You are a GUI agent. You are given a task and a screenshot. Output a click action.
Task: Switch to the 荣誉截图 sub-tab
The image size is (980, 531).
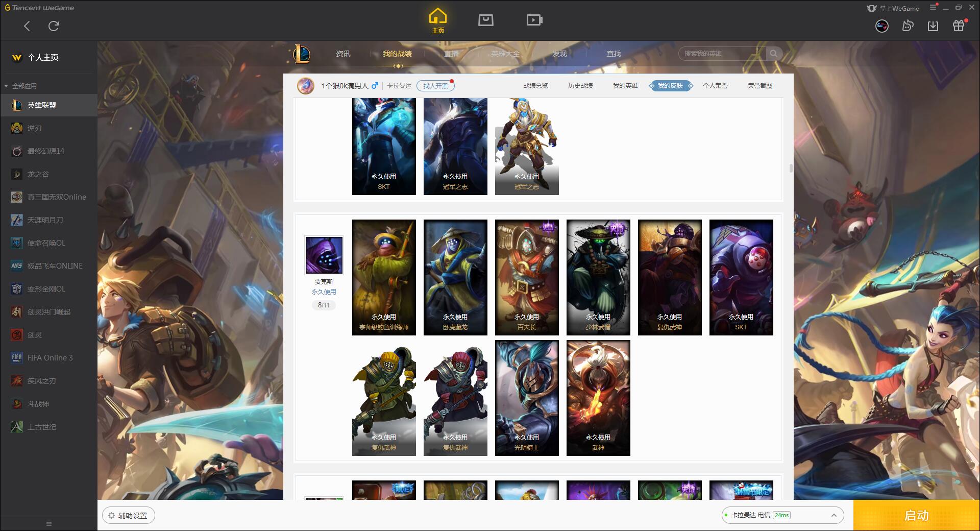coord(760,86)
